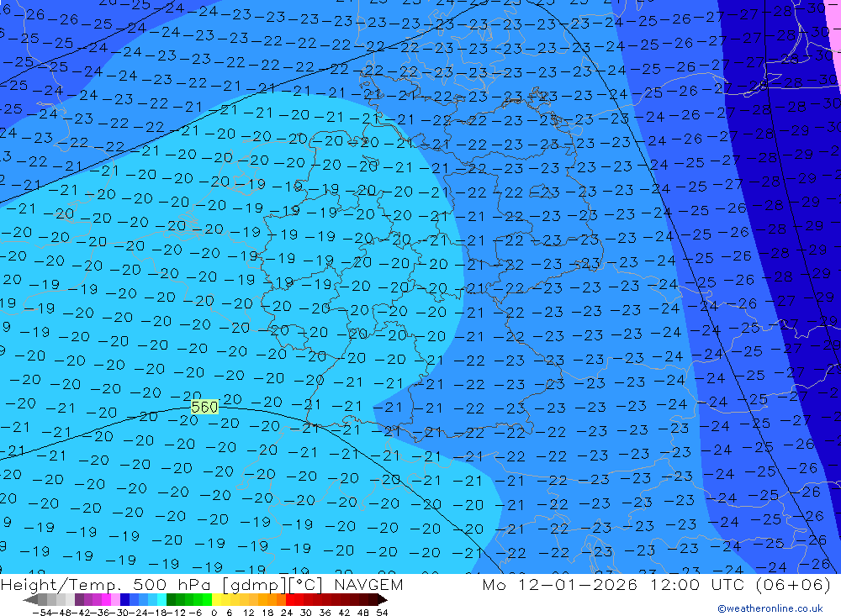
Task: Click the 54 value at the legend's end
Action: pos(382,612)
